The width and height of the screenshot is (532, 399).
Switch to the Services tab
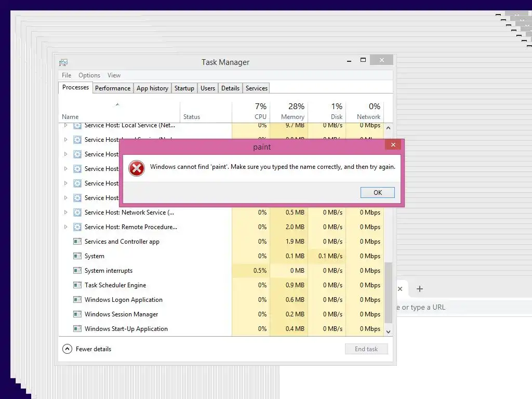click(x=257, y=88)
